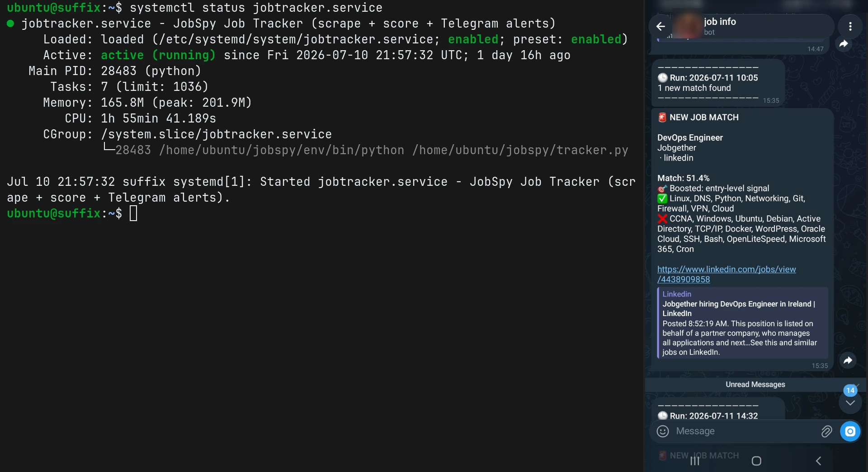Click 'active (running)' status in terminal
The height and width of the screenshot is (472, 868).
(x=158, y=55)
